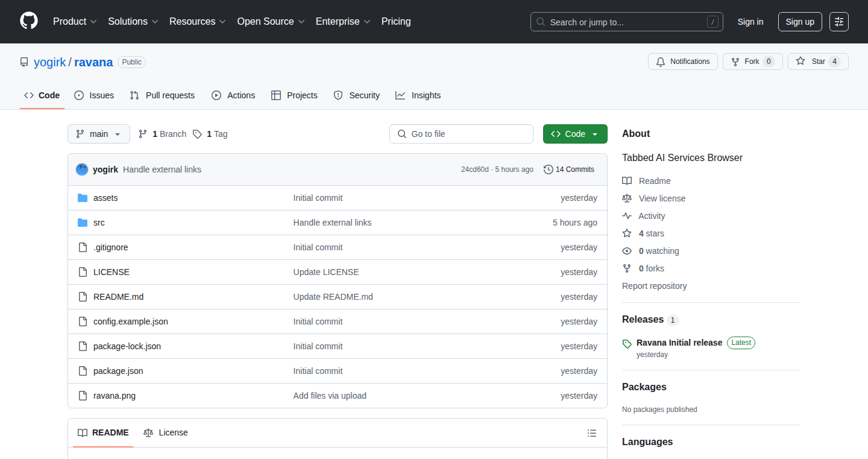Click the star icon next to 4 stars

627,233
